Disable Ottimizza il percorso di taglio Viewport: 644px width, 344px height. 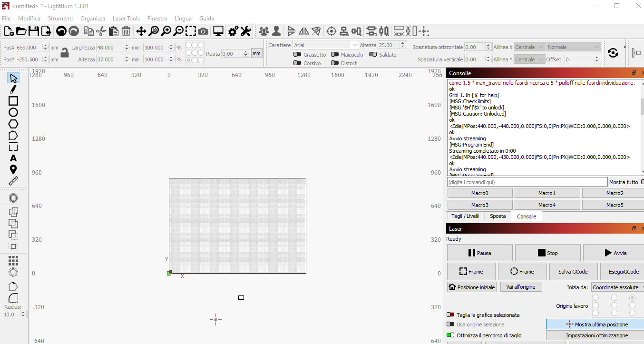[450, 335]
